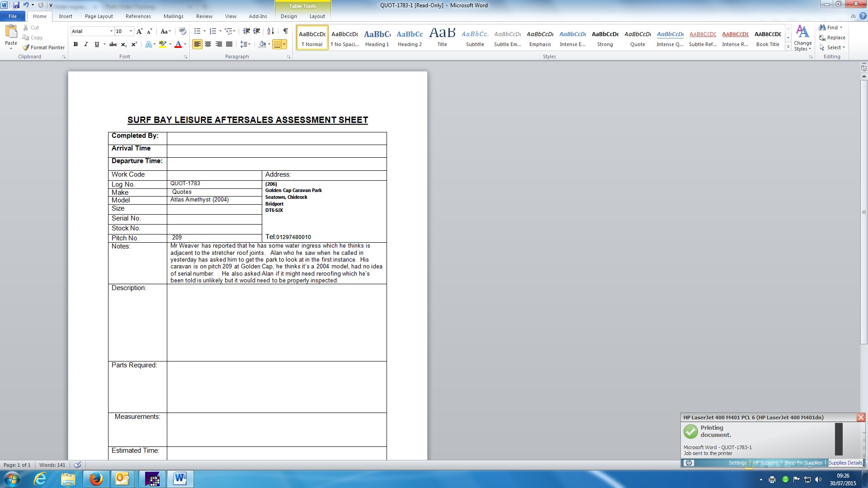Image resolution: width=868 pixels, height=488 pixels.
Task: Open the font size dropdown
Action: 131,31
